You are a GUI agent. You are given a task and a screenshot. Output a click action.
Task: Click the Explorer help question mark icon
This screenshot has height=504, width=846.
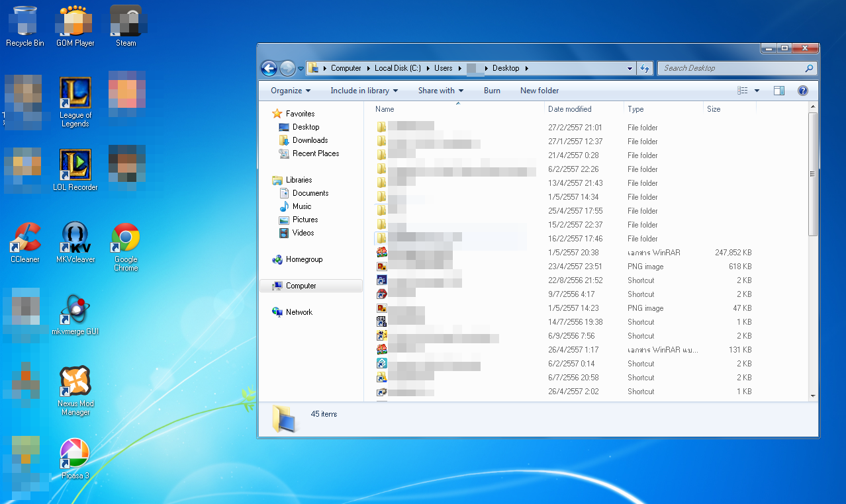[802, 91]
